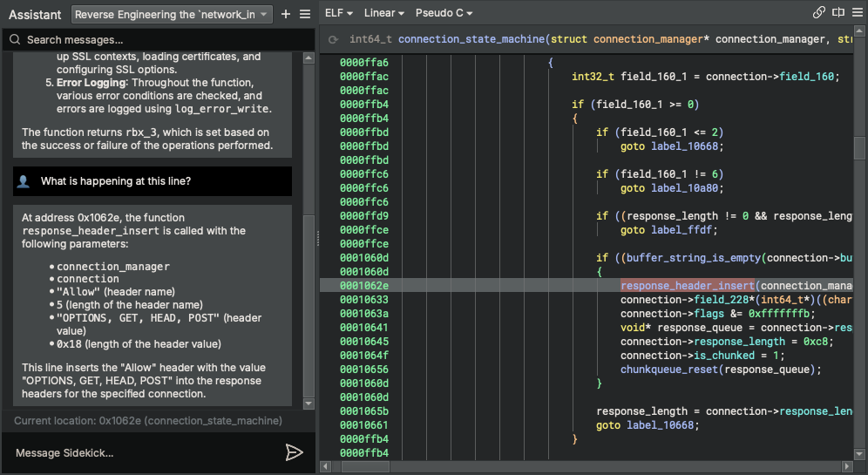Click address 00010633 in gutter
868x475 pixels.
coord(364,300)
